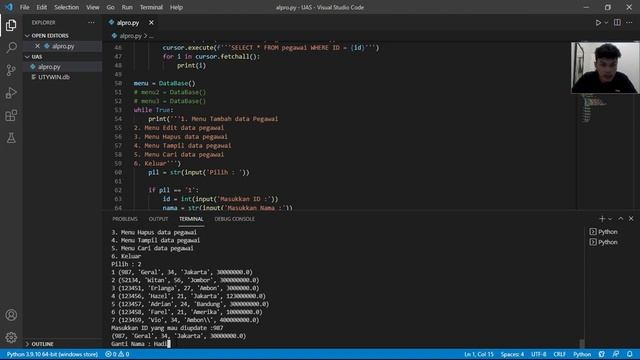
Task: Click terminal prompt line 'Ganti Nama : Hadi'
Action: pos(140,344)
